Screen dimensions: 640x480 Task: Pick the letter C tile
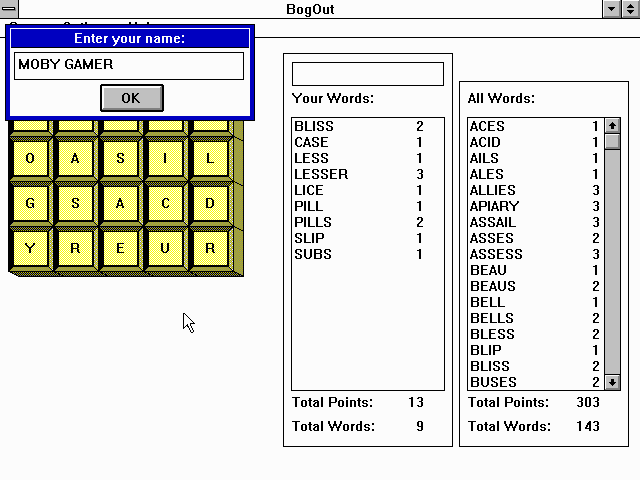(165, 203)
